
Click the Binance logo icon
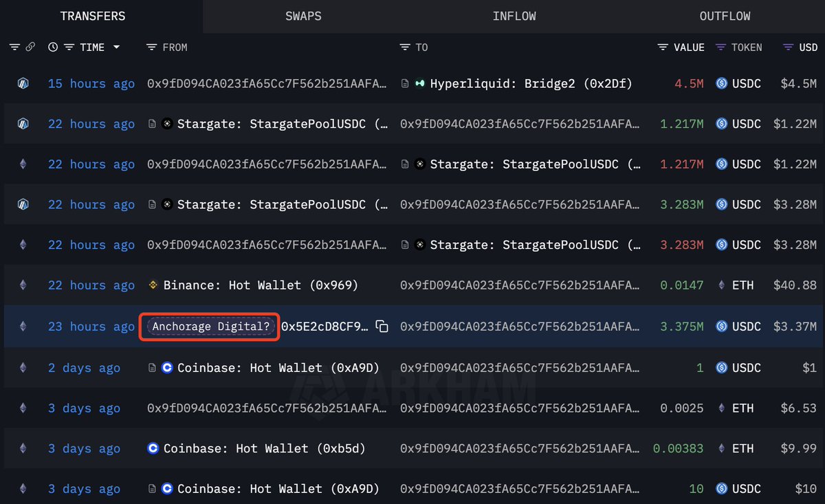click(x=153, y=285)
